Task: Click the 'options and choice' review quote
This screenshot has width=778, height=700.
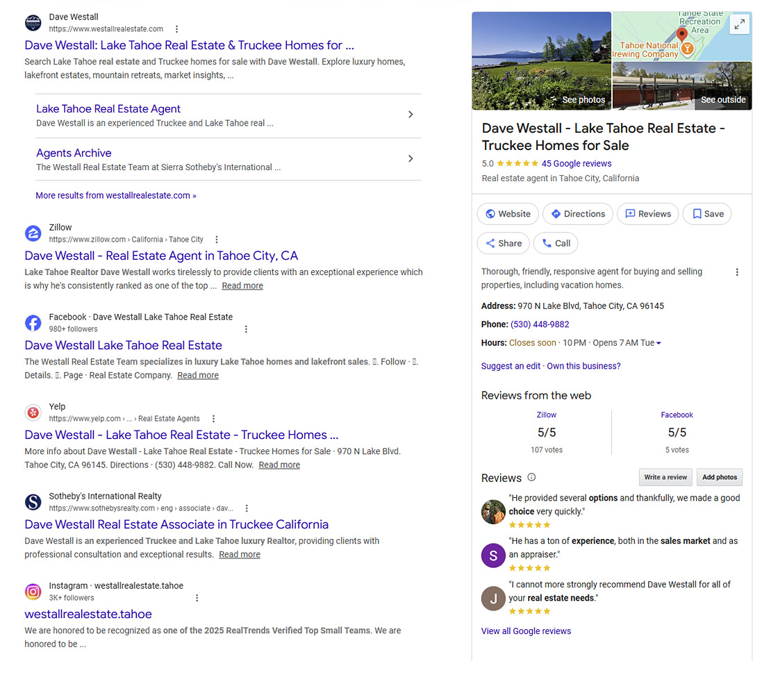Action: click(x=624, y=505)
